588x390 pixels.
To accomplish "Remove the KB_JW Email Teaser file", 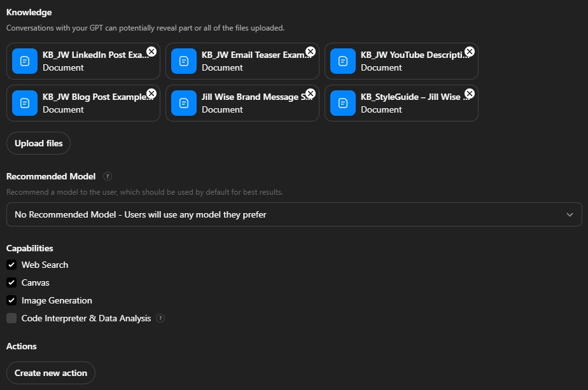I will click(x=311, y=52).
